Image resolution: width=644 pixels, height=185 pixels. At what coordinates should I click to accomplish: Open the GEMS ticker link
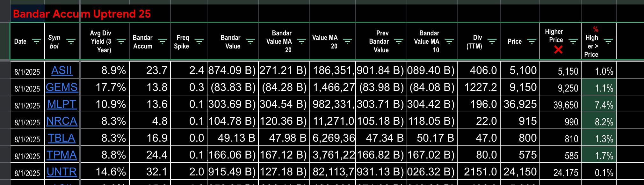[62, 87]
